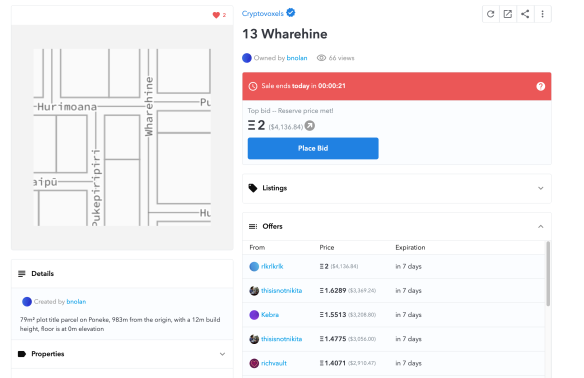Click the Place Bid button
Screen dimensions: 584x378
click(313, 148)
